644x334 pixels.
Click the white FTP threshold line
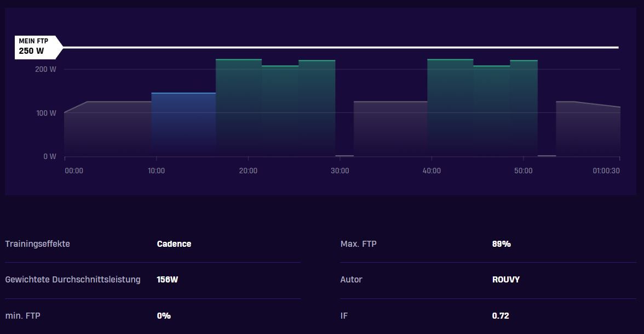coord(341,48)
